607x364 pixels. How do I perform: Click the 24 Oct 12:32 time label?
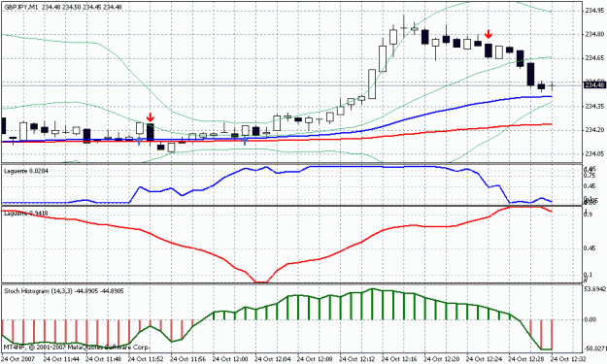pos(567,359)
